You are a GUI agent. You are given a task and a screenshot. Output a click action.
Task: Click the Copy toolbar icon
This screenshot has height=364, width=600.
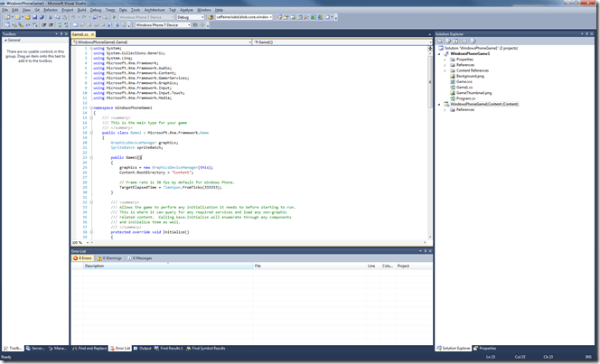57,17
